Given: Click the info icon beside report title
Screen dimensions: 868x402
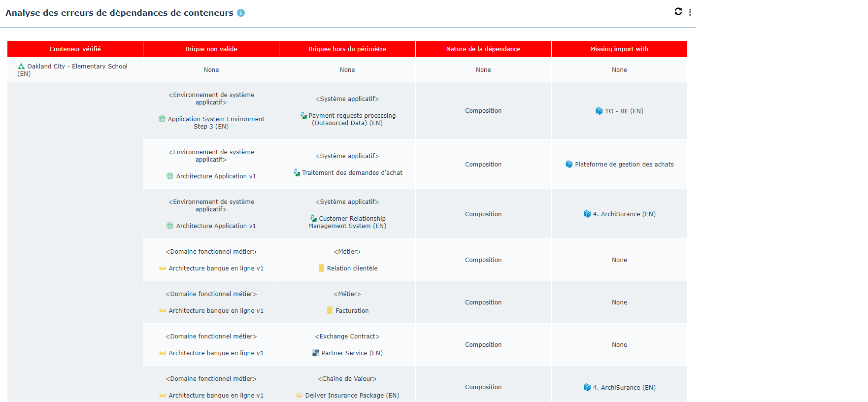Looking at the screenshot, I should pos(241,13).
